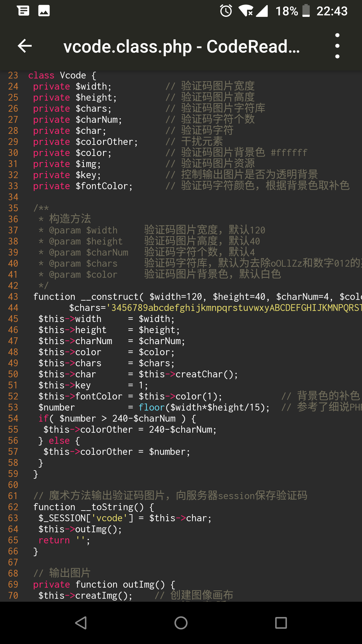Tap the vcode.class.php title text
Image resolution: width=362 pixels, height=644 pixels.
182,46
